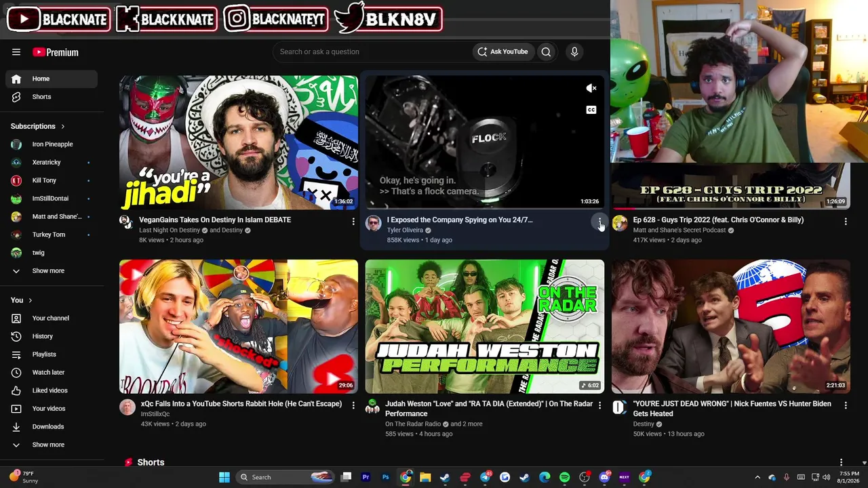Viewport: 868px width, 488px height.
Task: Open the YouTube guide hamburger menu
Action: pos(16,52)
